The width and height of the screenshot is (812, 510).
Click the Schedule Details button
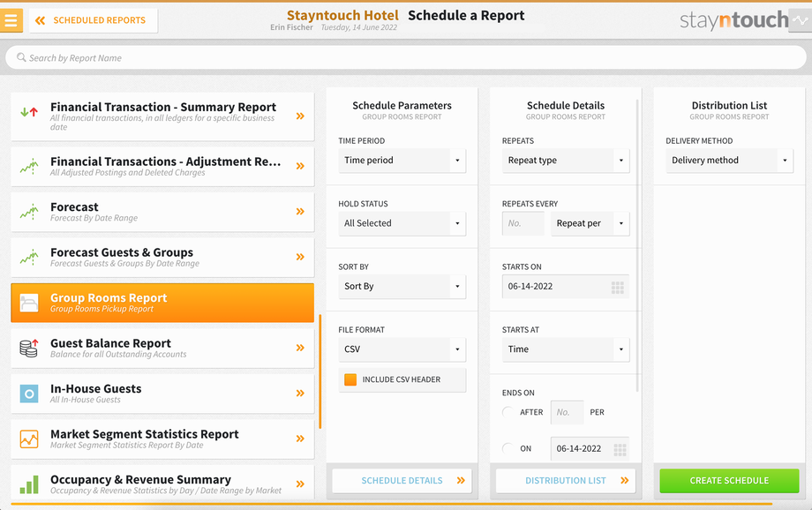[x=402, y=481]
